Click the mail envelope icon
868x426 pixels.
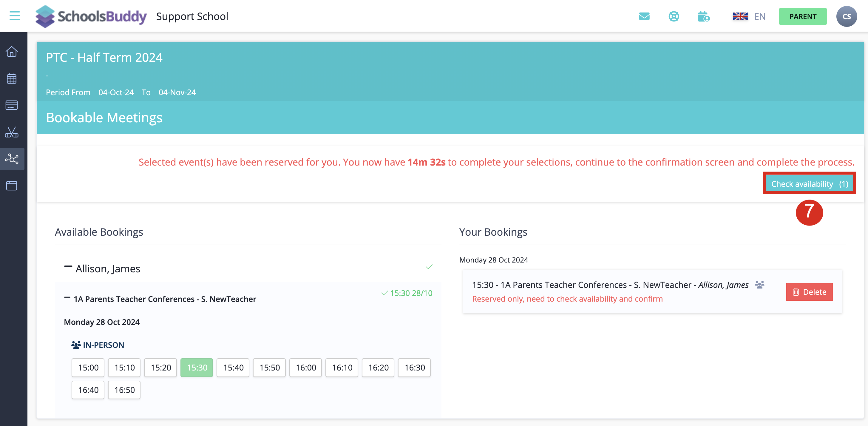pos(644,16)
